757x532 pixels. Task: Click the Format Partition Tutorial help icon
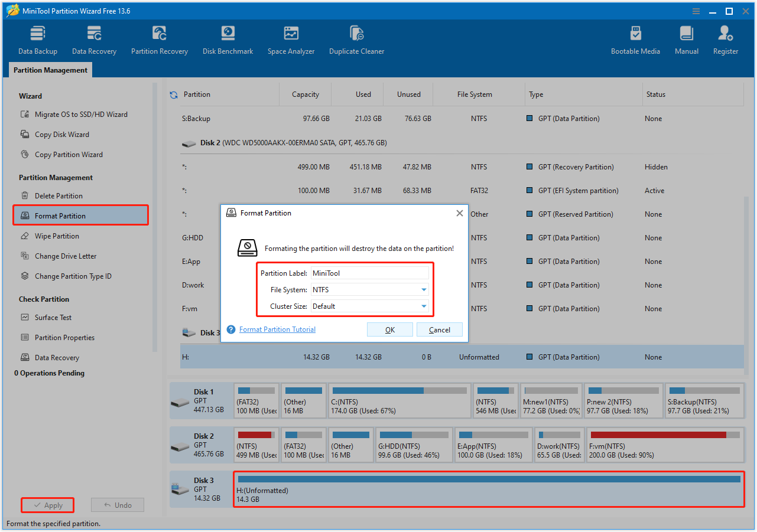tap(231, 329)
